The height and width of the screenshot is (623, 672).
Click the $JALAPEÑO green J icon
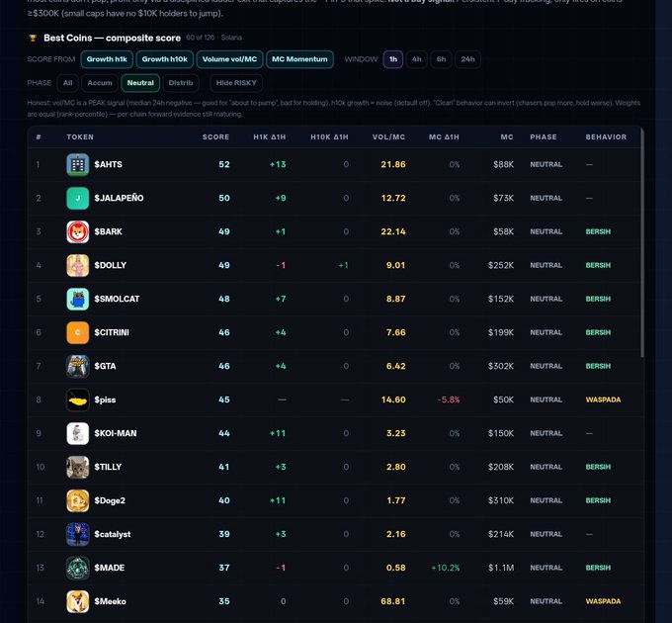pos(77,198)
